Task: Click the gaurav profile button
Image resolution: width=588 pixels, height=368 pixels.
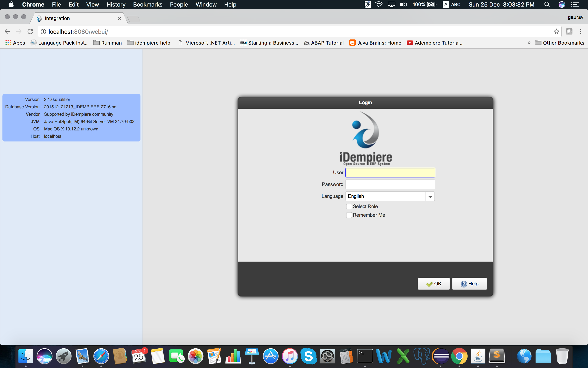Action: point(575,17)
